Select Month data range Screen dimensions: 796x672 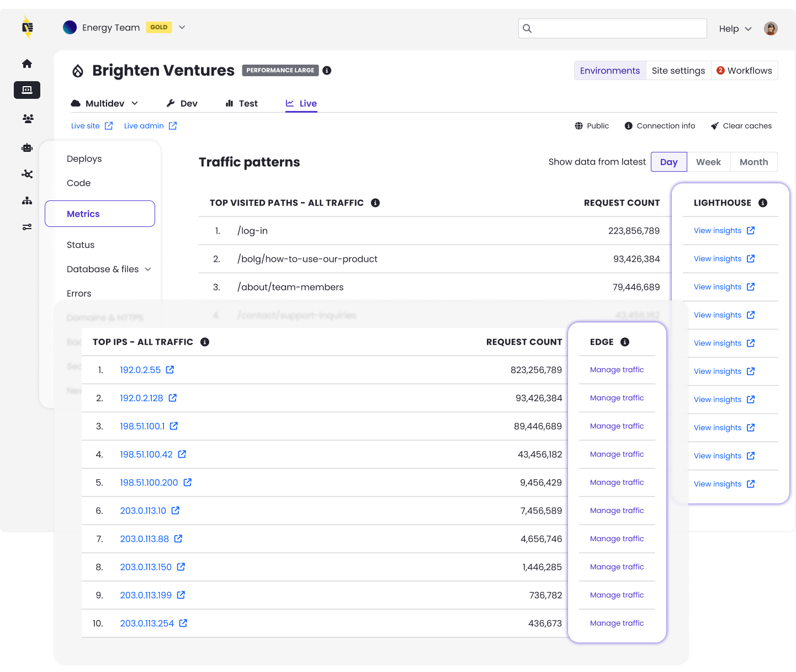tap(753, 162)
